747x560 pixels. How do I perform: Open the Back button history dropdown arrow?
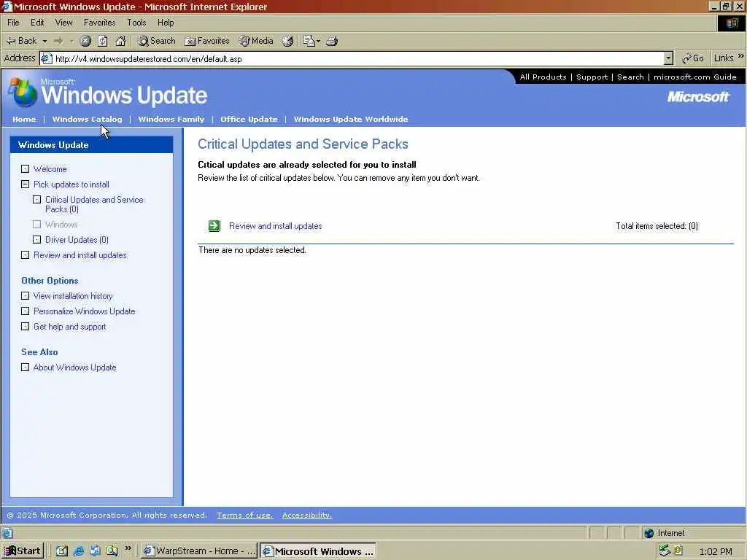coord(44,41)
